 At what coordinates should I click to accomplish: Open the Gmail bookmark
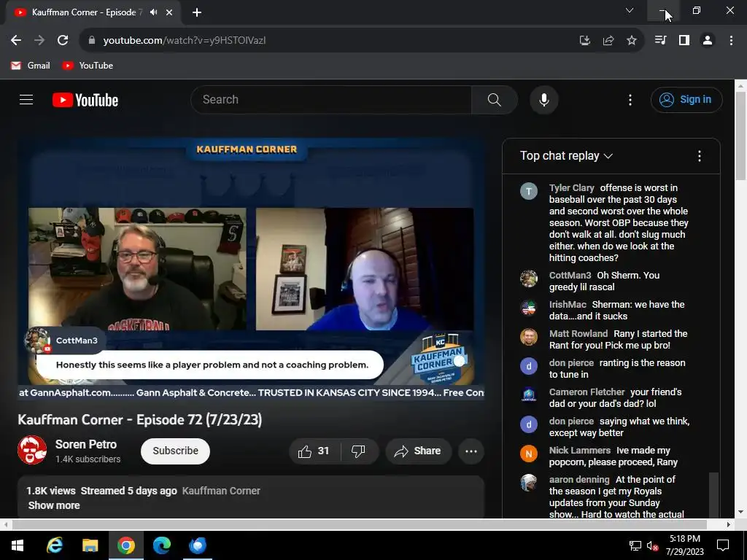31,66
